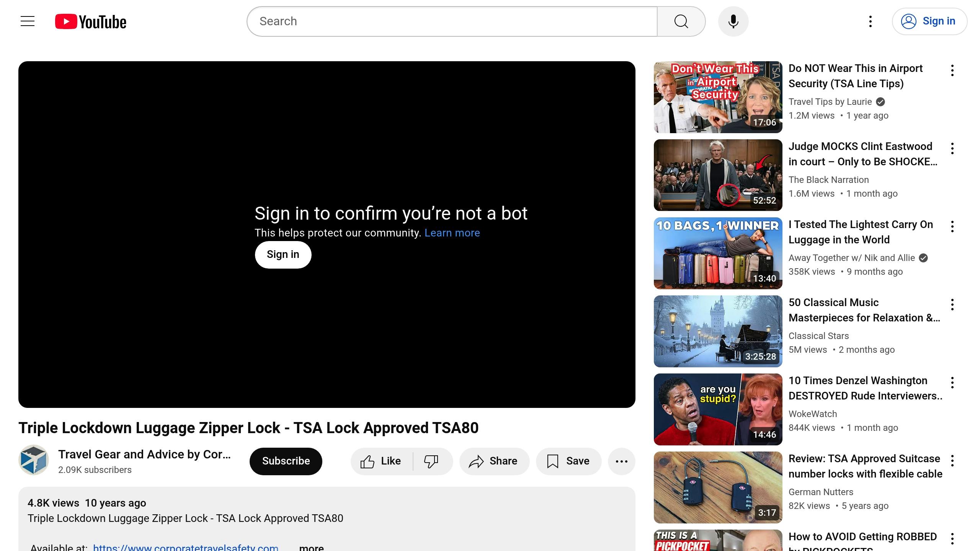Open title 50 Classical Music Masterpieces
Image resolution: width=980 pixels, height=551 pixels.
(864, 310)
